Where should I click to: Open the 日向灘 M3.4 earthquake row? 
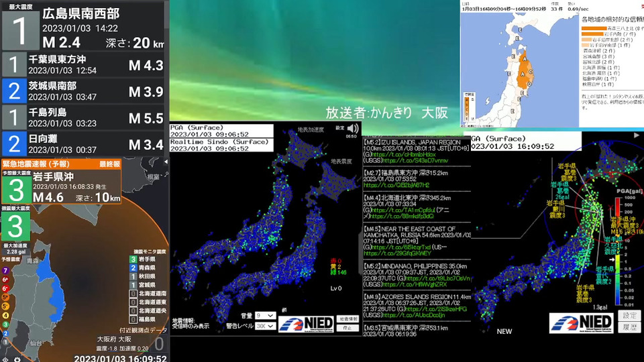(83, 144)
